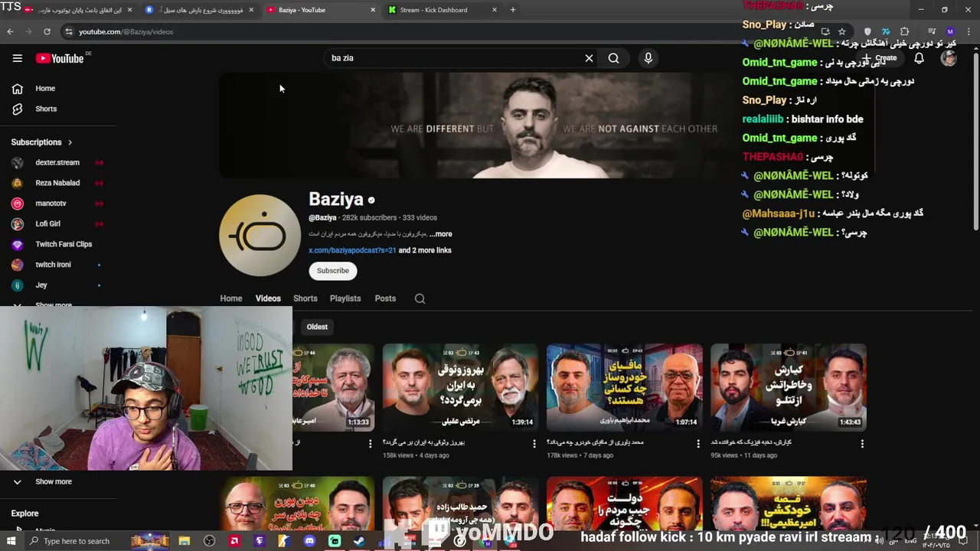Image resolution: width=980 pixels, height=551 pixels.
Task: Open Steam from the taskbar
Action: pyautogui.click(x=359, y=541)
